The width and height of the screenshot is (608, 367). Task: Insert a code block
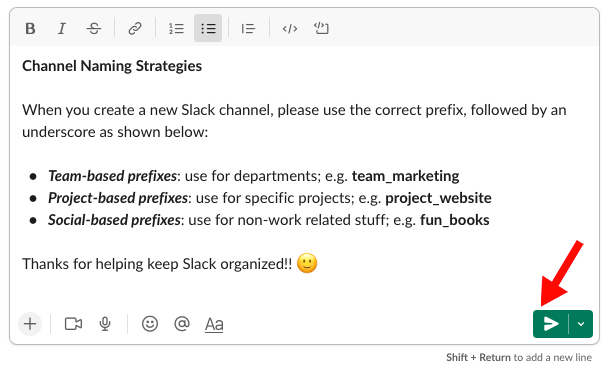pos(321,28)
